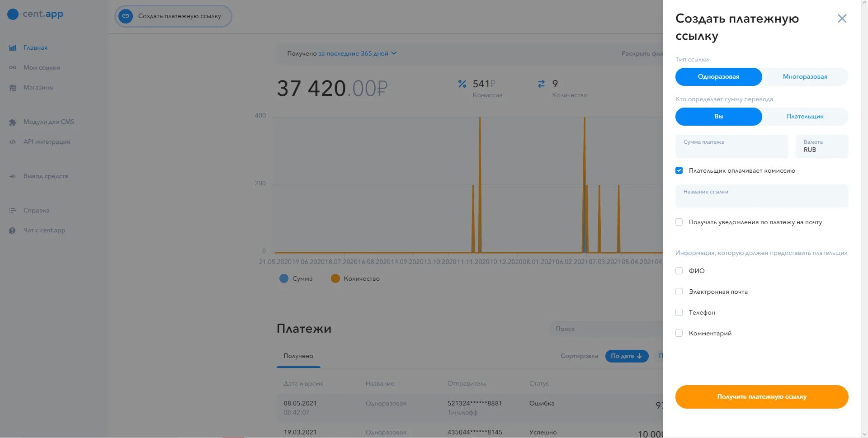The height and width of the screenshot is (438, 868).
Task: Click the Ошибка status cell
Action: tap(542, 403)
